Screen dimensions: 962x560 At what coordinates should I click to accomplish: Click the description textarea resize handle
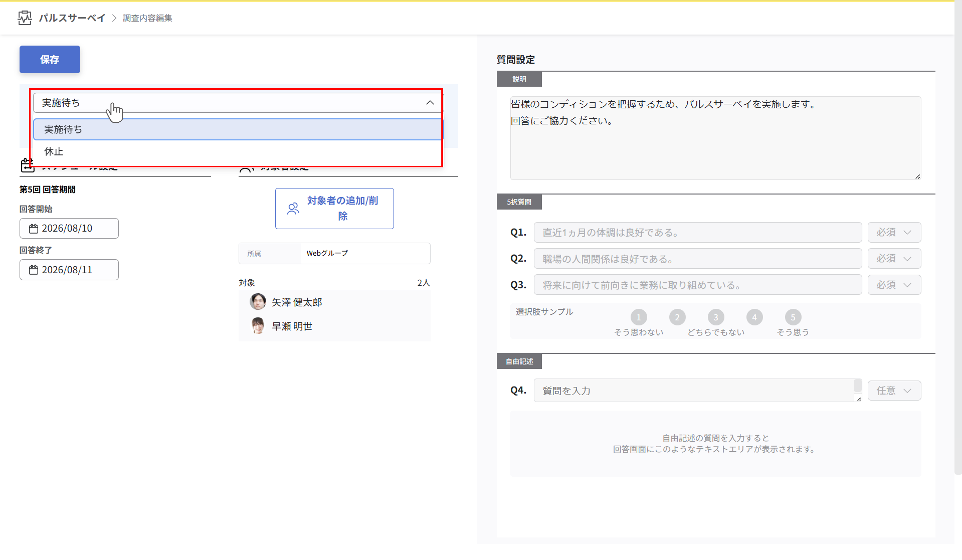(x=918, y=176)
